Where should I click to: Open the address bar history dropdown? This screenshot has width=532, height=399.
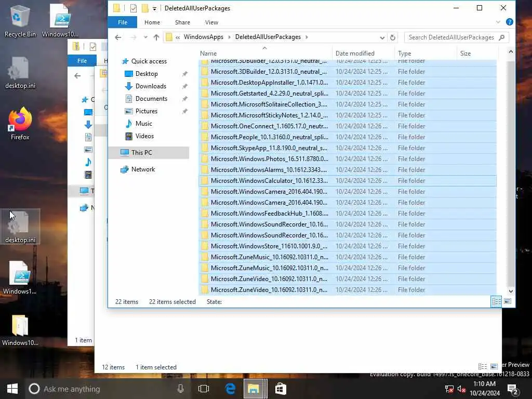(382, 37)
